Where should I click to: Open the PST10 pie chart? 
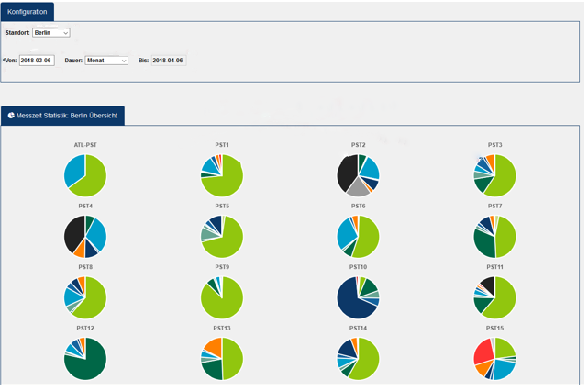pyautogui.click(x=358, y=298)
